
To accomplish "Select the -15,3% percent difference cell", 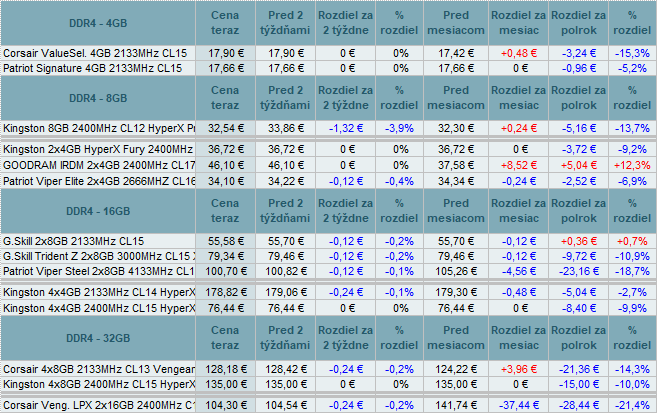I will click(x=632, y=53).
